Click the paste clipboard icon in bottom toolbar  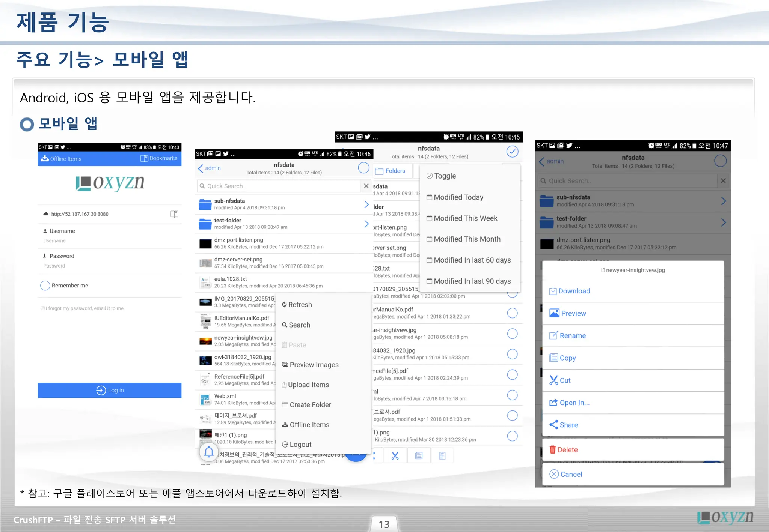point(442,456)
